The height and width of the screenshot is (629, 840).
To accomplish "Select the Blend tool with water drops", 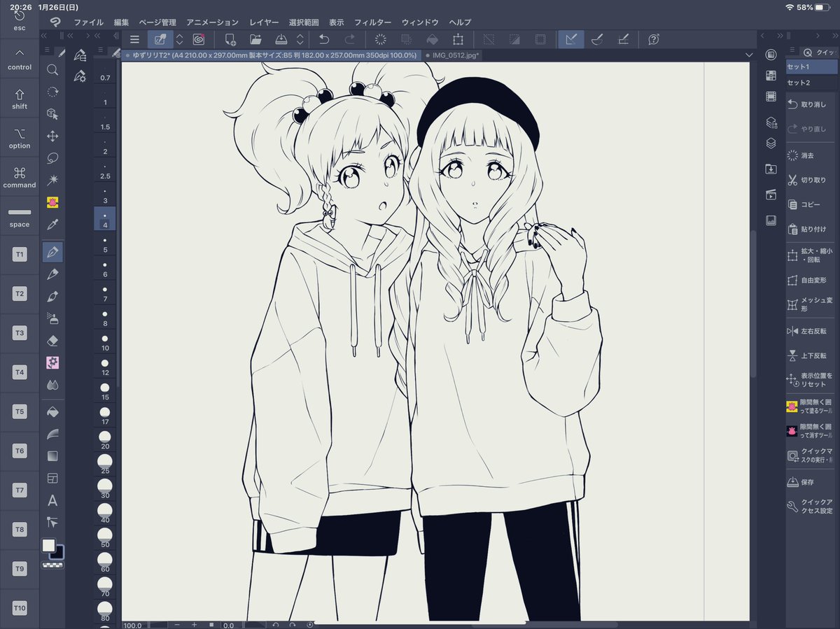I will [52, 385].
